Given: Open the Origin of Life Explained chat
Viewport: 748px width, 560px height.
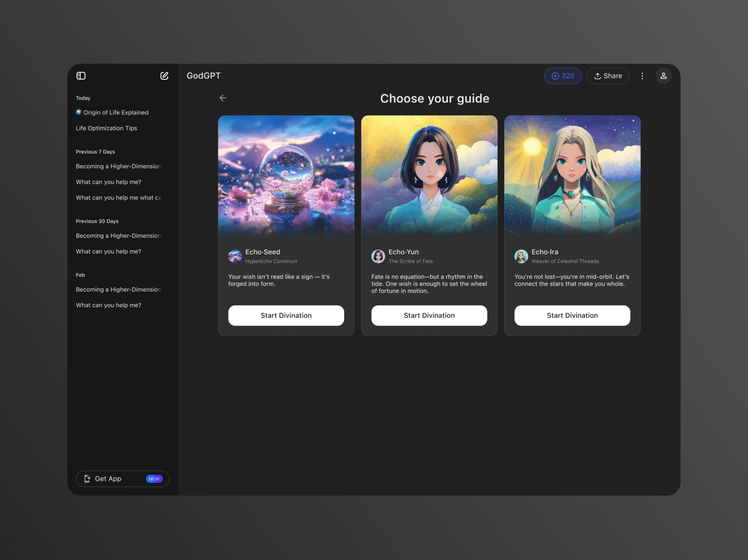Looking at the screenshot, I should 115,113.
